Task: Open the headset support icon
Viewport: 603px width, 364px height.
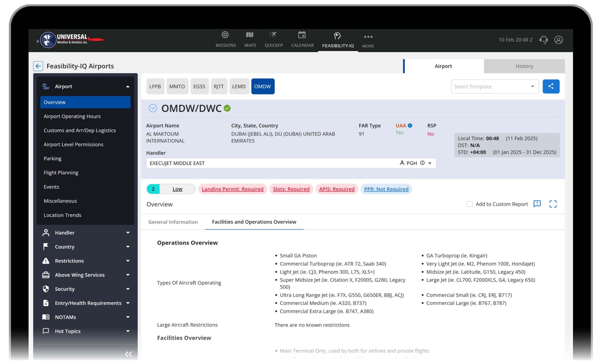Action: click(544, 40)
